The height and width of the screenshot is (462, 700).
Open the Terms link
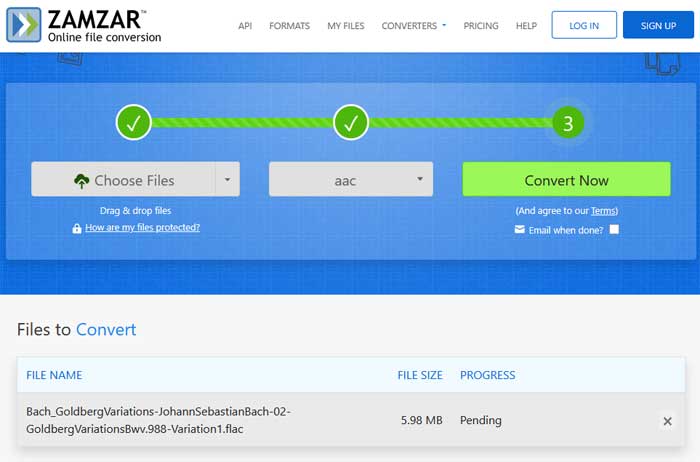[604, 211]
